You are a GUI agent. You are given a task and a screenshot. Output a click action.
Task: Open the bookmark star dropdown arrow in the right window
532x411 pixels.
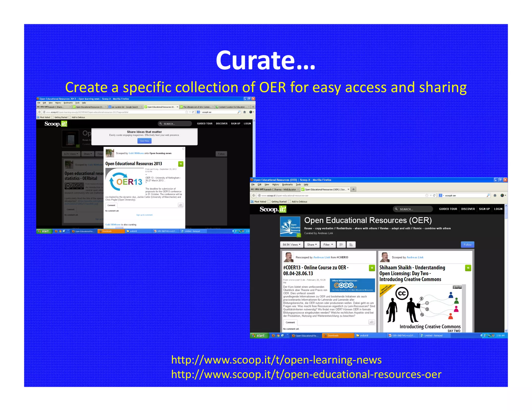point(430,195)
